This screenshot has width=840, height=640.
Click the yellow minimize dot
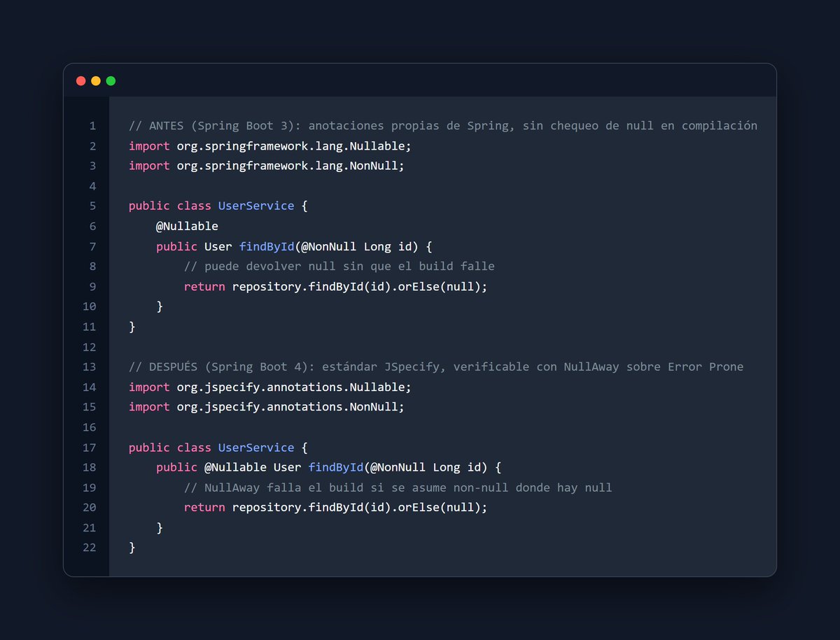[96, 81]
